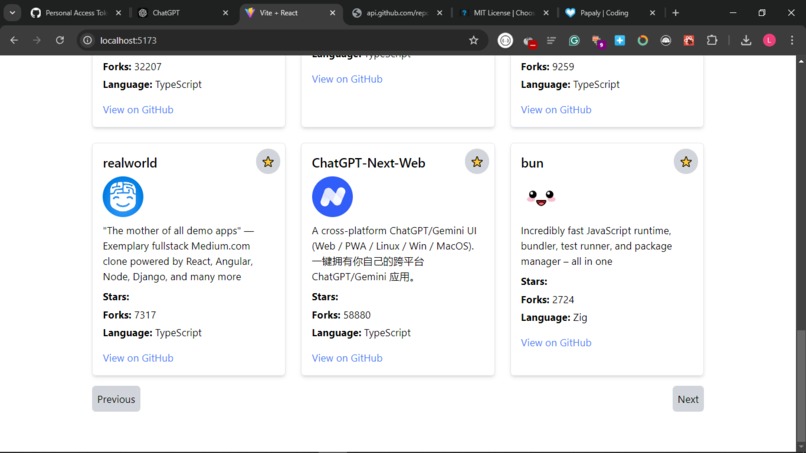The width and height of the screenshot is (806, 453).
Task: Open the bun mascot avatar
Action: tap(541, 196)
